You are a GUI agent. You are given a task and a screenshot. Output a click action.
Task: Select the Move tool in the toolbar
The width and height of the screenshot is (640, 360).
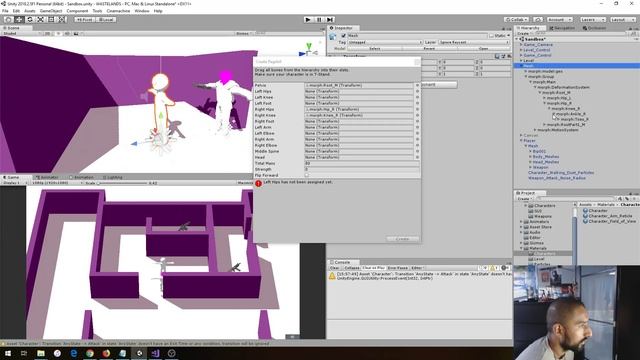19,19
